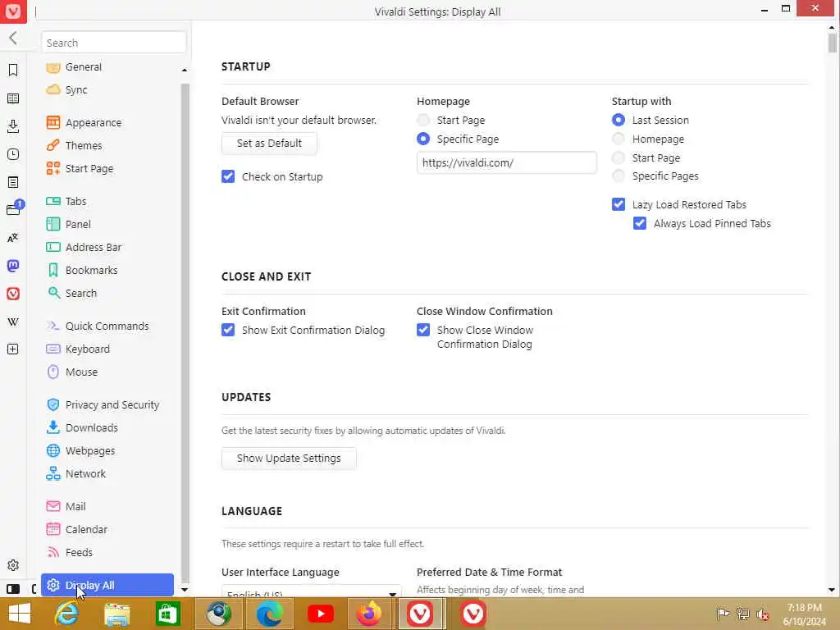840x630 pixels.
Task: Open the Wikipedia web panel icon
Action: (13, 322)
